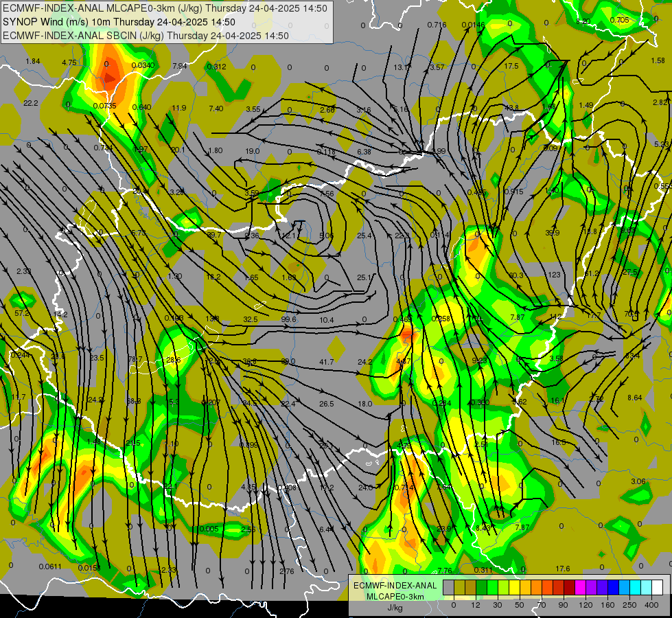This screenshot has height=618, width=672.
Task: Click the map value 0.0735
Action: [104, 106]
